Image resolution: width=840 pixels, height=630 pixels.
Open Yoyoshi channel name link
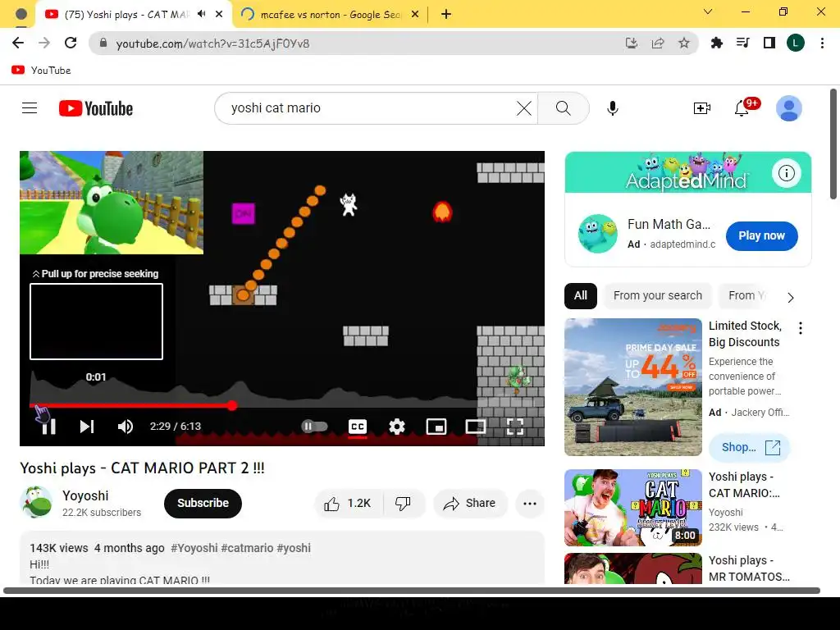tap(85, 495)
